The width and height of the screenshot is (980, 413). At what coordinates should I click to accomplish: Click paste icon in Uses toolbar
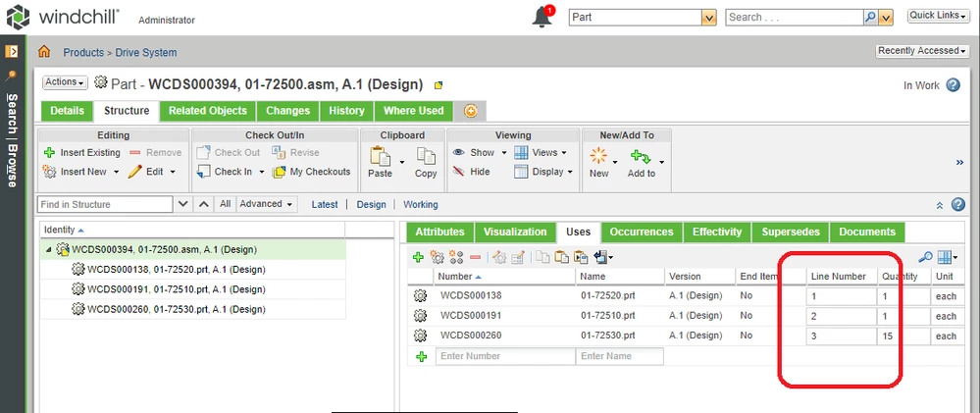tap(562, 257)
